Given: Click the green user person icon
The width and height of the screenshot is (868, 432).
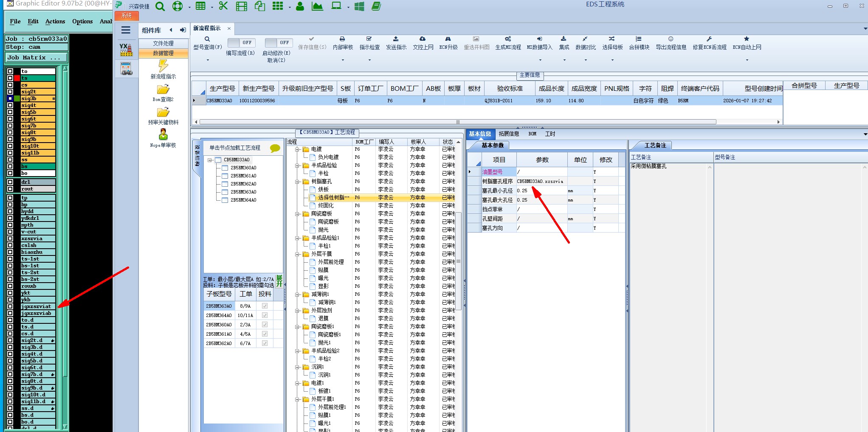Looking at the screenshot, I should click(x=300, y=6).
